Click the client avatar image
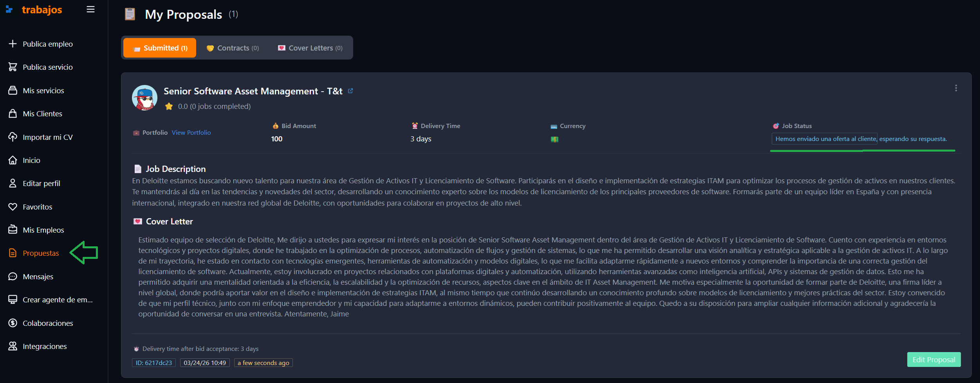Screen dimensions: 980x383 144,98
